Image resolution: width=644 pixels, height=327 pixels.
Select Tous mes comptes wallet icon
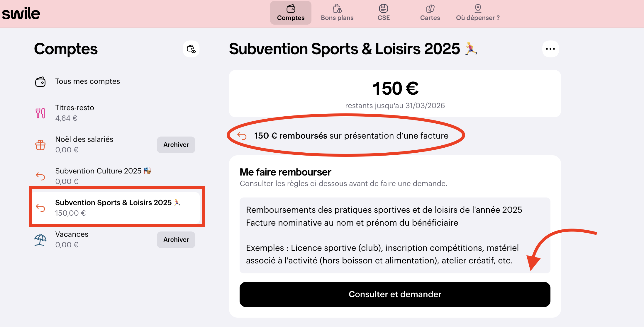point(40,82)
